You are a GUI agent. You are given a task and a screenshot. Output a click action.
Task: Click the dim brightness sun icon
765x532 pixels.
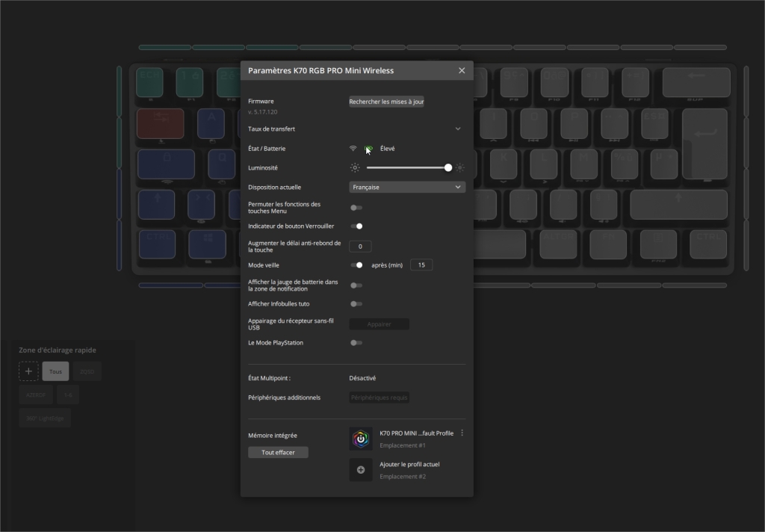355,168
